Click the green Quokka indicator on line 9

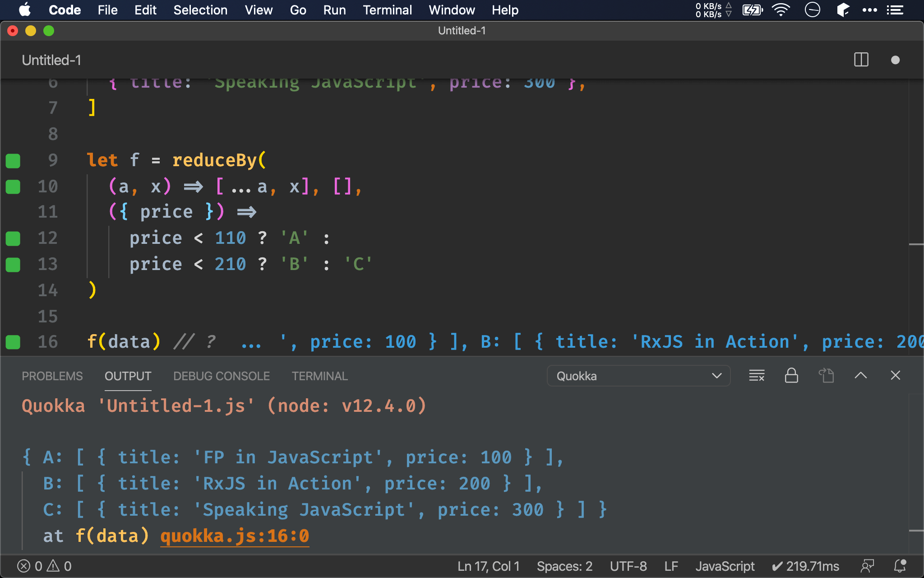[x=13, y=161]
